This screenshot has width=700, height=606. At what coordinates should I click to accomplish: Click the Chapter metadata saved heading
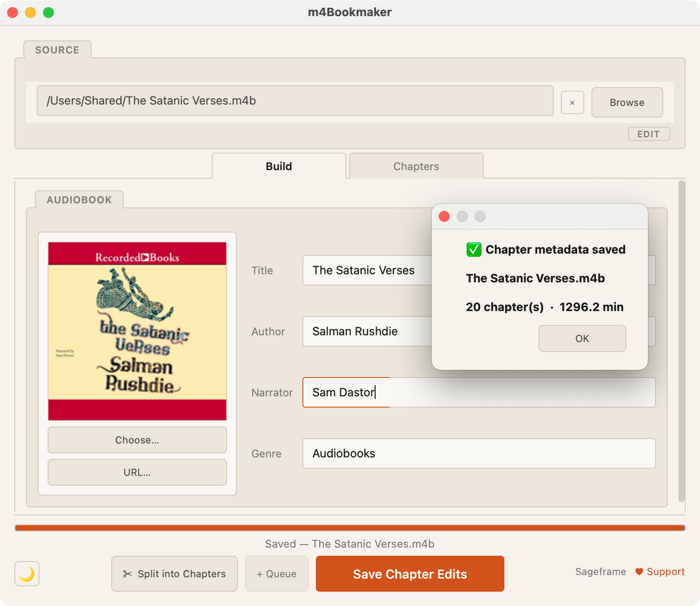(x=556, y=250)
